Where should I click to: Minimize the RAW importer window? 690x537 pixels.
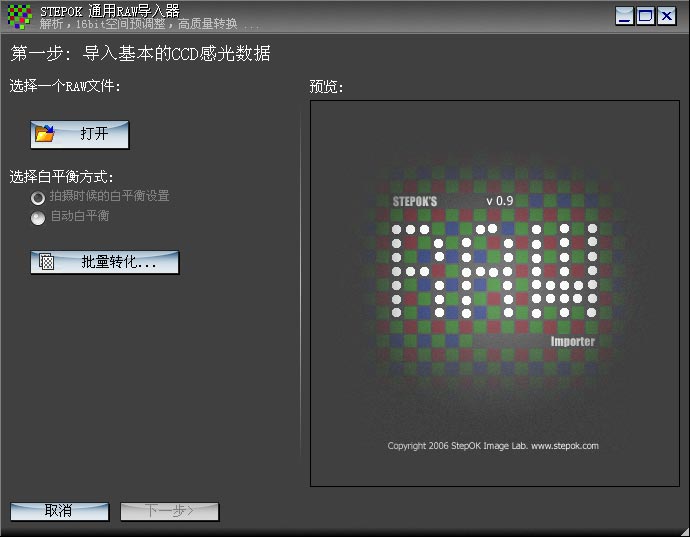pyautogui.click(x=624, y=16)
